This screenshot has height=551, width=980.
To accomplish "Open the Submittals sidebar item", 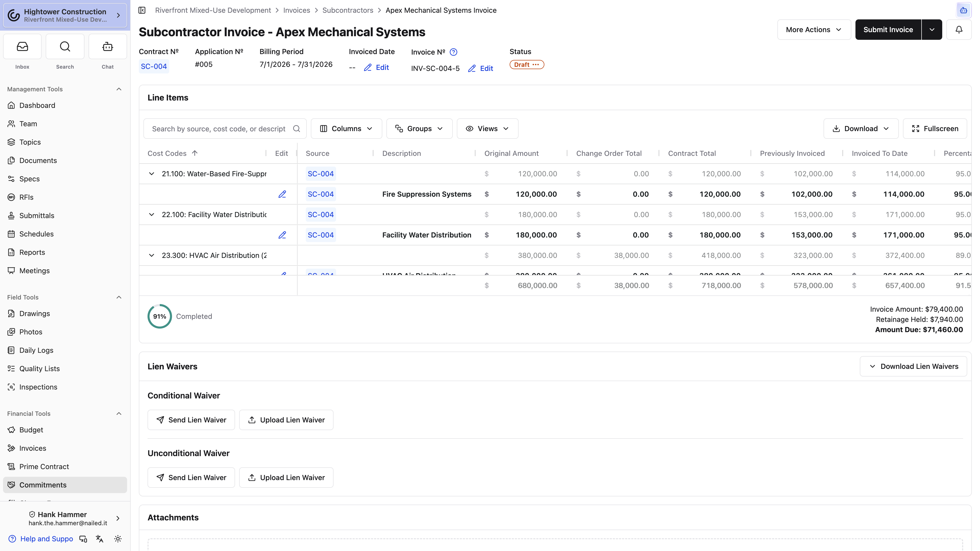I will pos(65,216).
